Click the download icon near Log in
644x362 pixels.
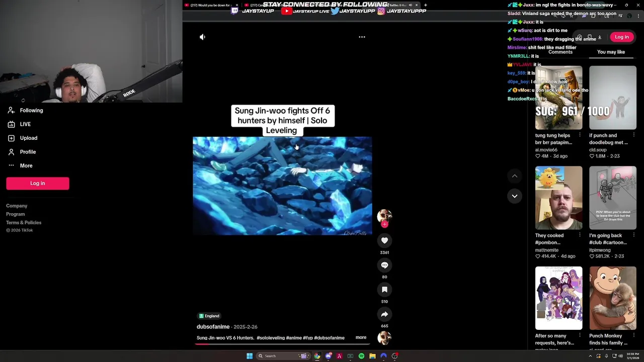coord(599,37)
